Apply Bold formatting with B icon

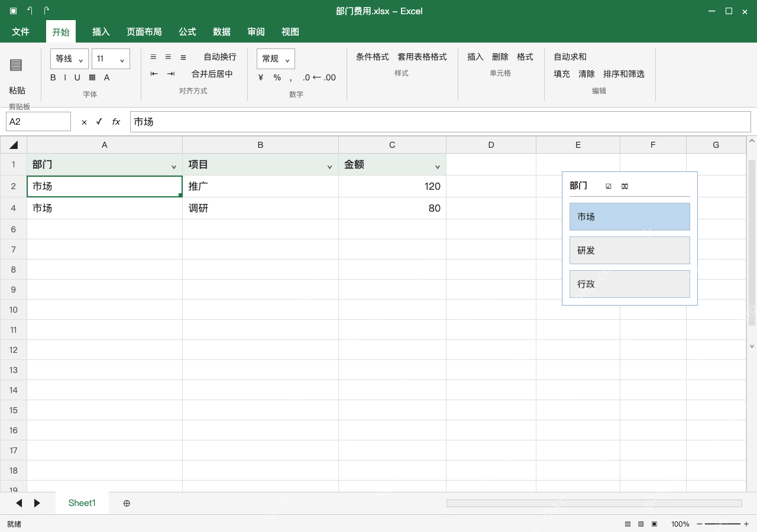(x=53, y=77)
